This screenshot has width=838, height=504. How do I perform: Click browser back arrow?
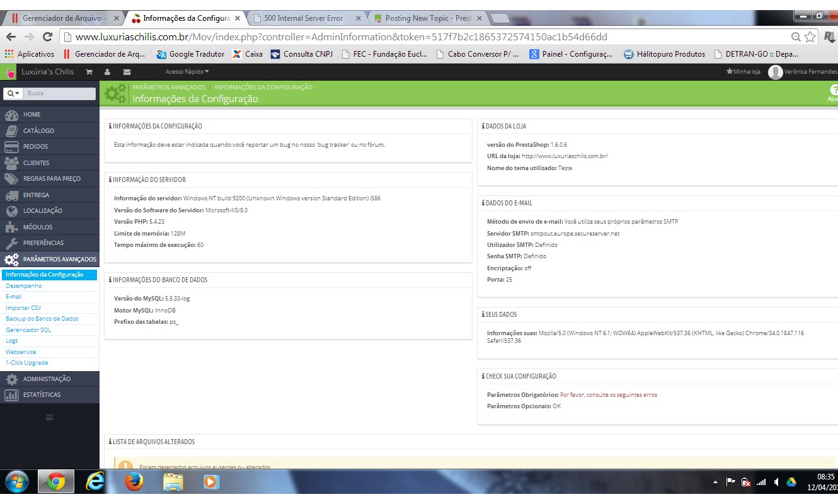(11, 37)
